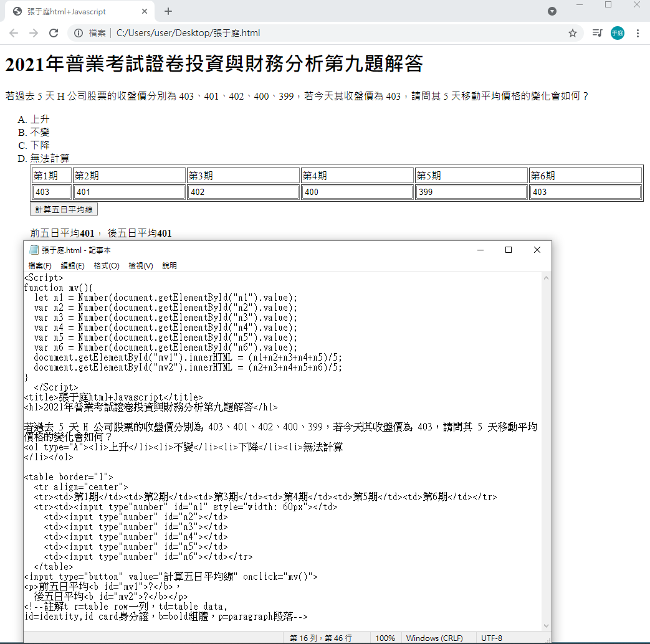
Task: Click the 100% zoom status bar entry
Action: pyautogui.click(x=385, y=638)
